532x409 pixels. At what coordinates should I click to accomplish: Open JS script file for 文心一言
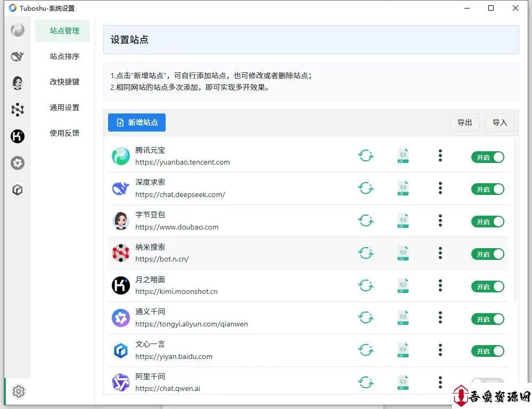(403, 350)
